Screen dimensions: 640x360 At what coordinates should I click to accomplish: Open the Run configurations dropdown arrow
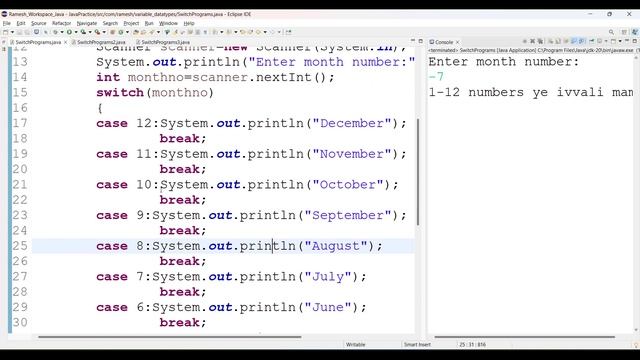(x=76, y=32)
